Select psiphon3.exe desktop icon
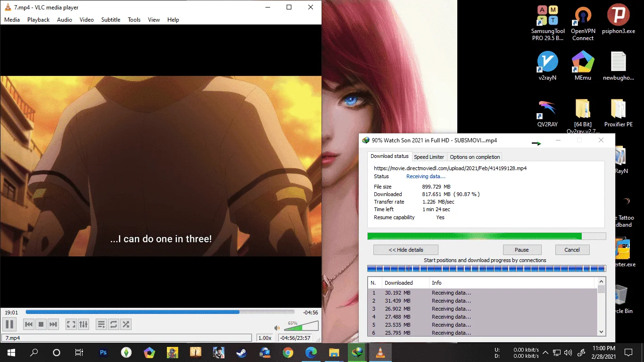The height and width of the screenshot is (362, 644). (x=619, y=20)
